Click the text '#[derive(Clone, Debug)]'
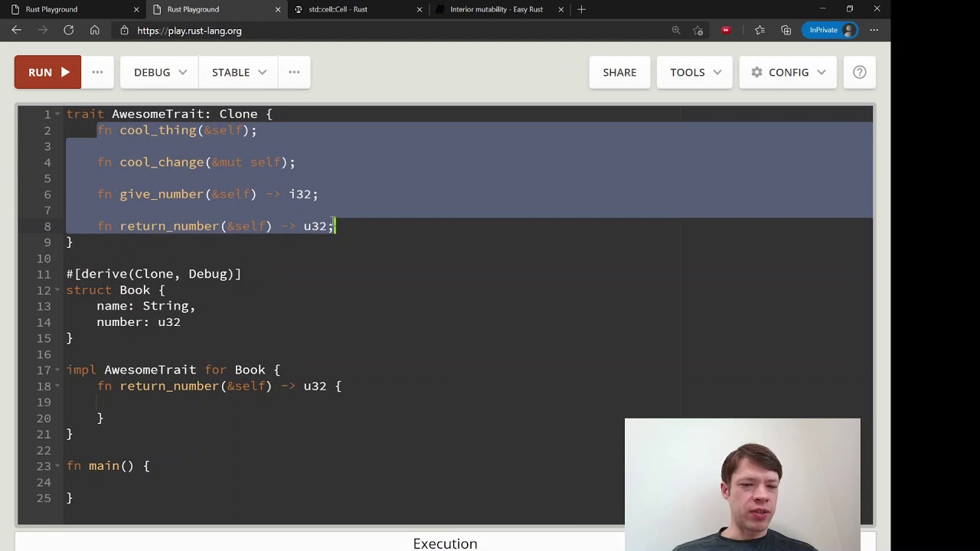This screenshot has height=551, width=980. (x=154, y=274)
